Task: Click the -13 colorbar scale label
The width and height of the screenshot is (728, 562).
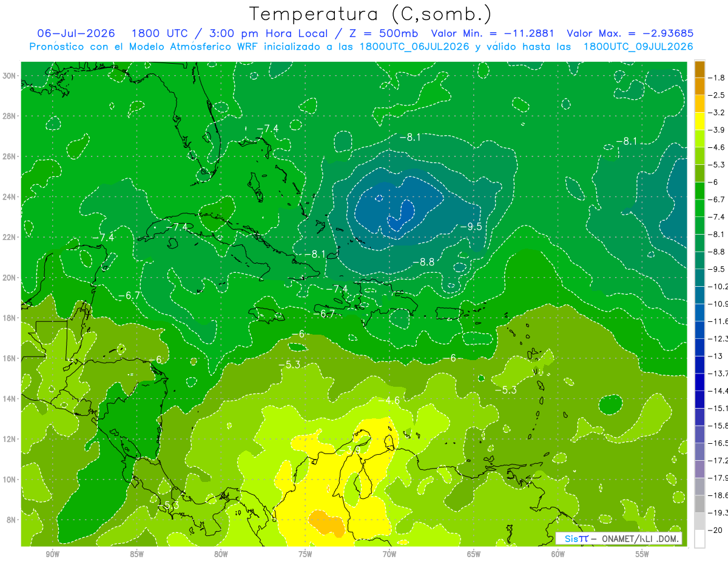Action: 715,356
